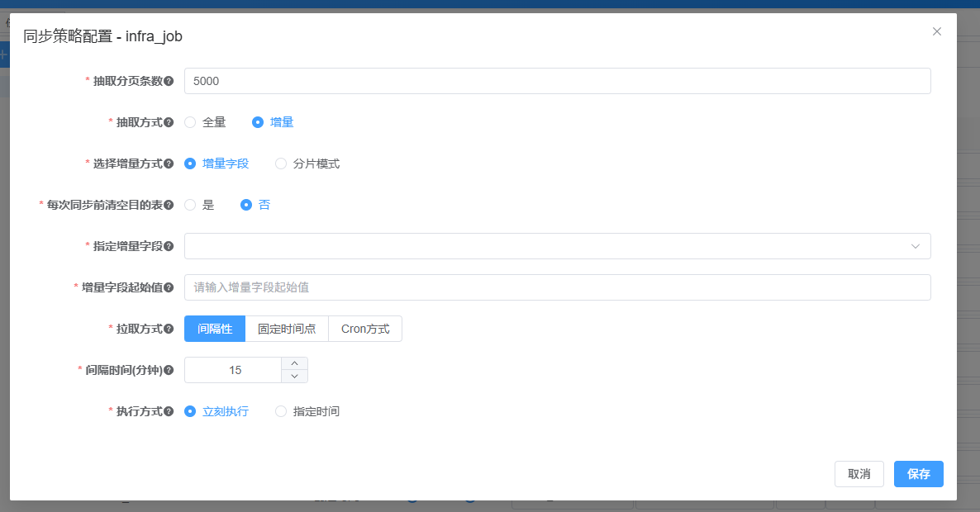Decrease interval minutes with down arrow
Image resolution: width=980 pixels, height=512 pixels.
[294, 377]
